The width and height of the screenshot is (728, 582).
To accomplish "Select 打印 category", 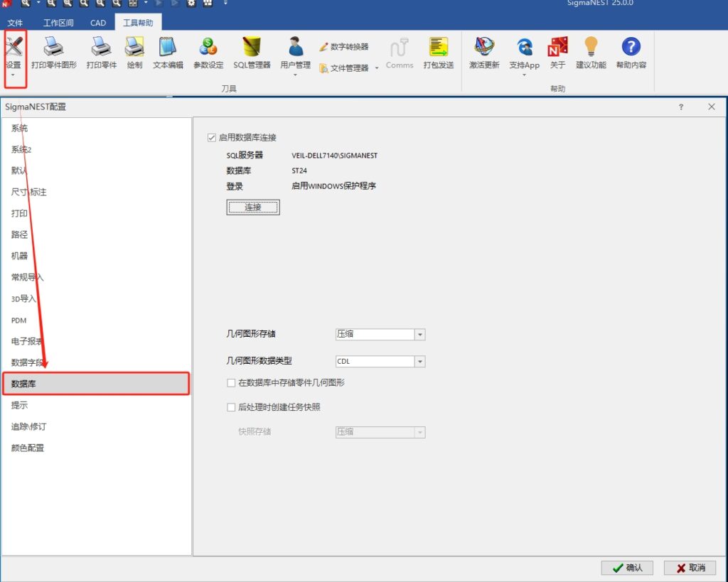I will pos(19,213).
